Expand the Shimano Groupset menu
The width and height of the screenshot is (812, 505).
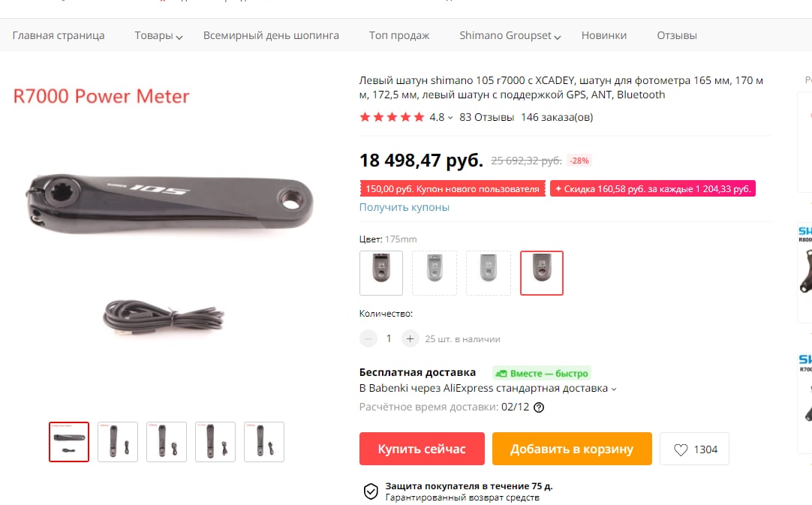click(x=510, y=36)
